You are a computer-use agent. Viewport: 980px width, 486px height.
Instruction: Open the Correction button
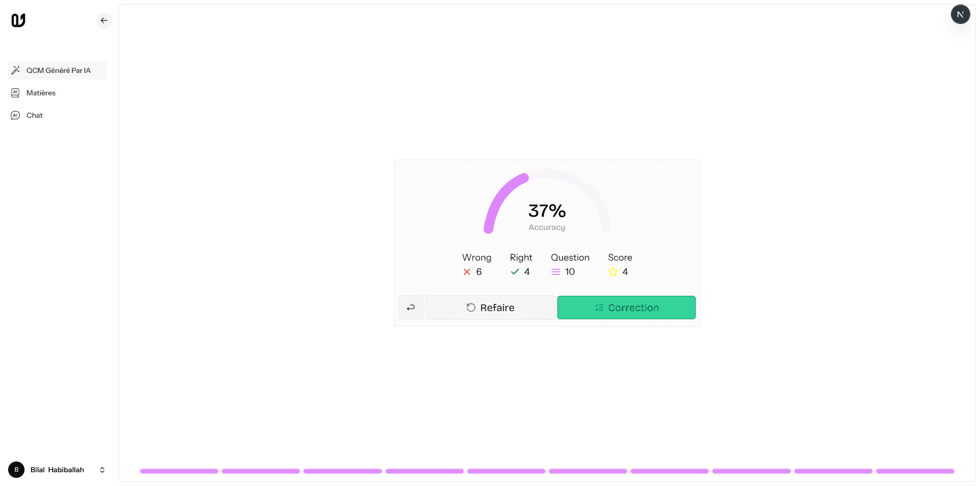[x=626, y=308]
